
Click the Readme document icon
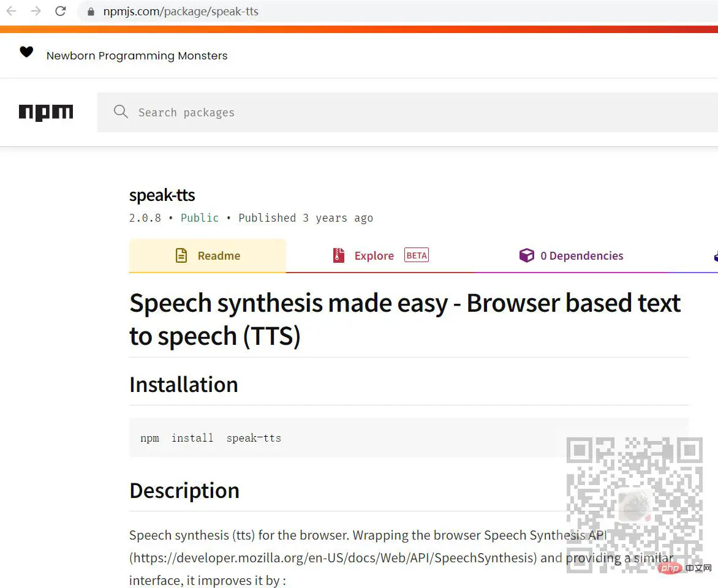click(x=181, y=255)
